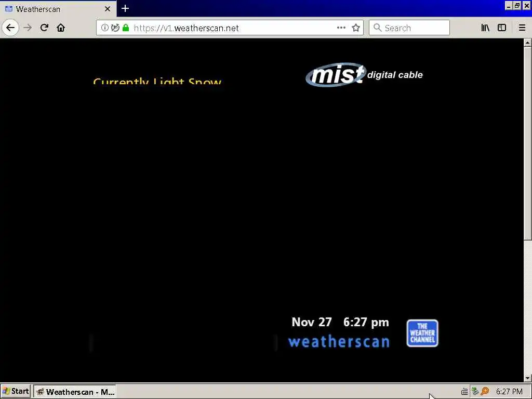Open the page actions three-dot menu
532x399 pixels.
(x=341, y=28)
